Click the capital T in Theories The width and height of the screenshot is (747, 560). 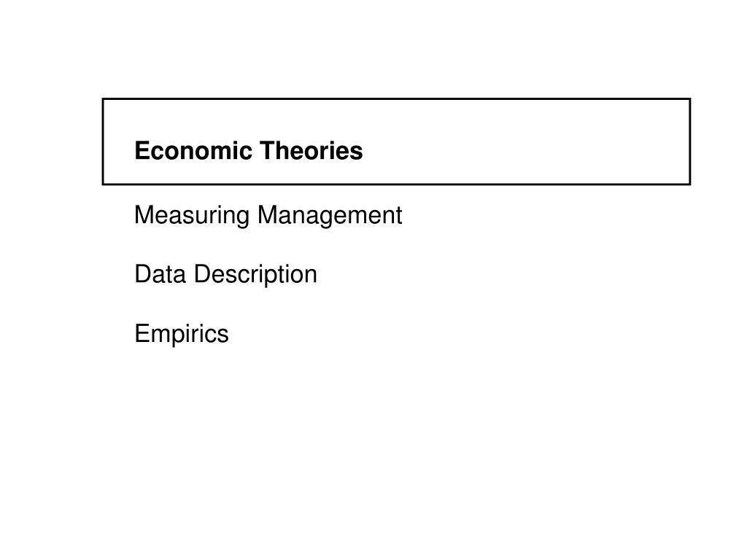pos(268,150)
